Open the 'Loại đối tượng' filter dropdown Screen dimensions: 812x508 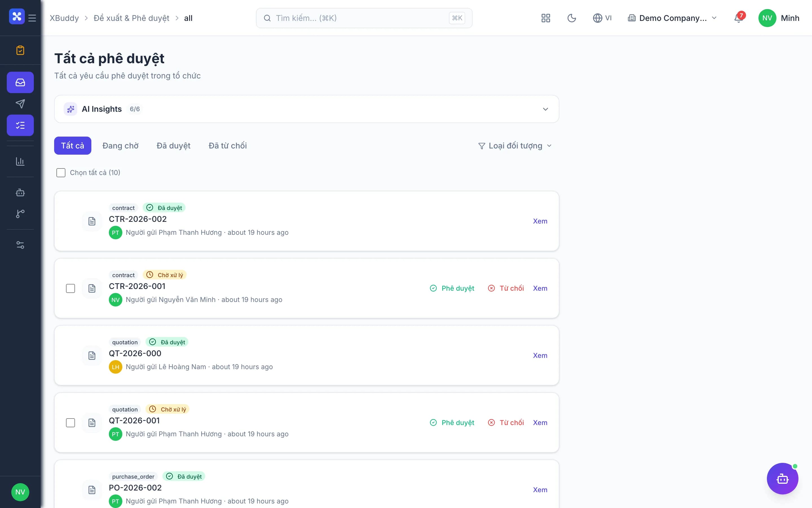[x=515, y=146]
